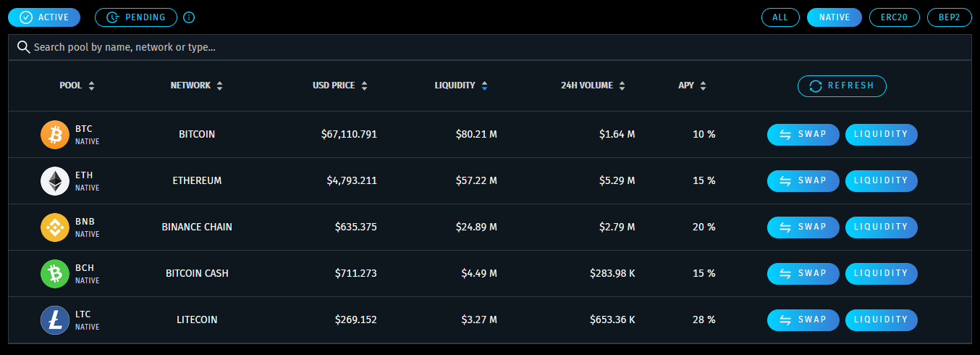Click the Bitcoin BTC coin logo
980x355 pixels.
click(55, 135)
